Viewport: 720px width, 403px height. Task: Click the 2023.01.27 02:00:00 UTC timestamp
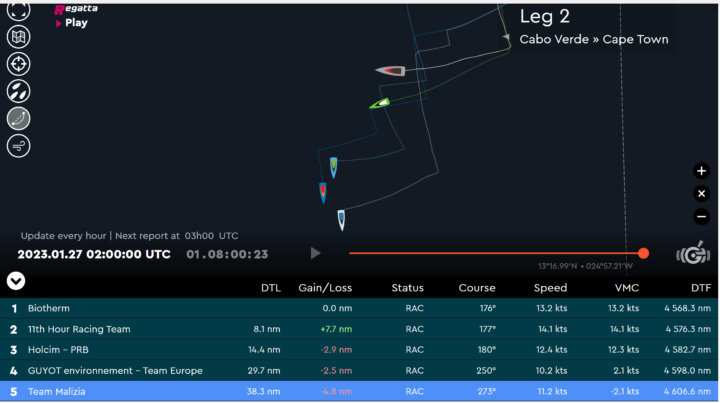tap(94, 254)
